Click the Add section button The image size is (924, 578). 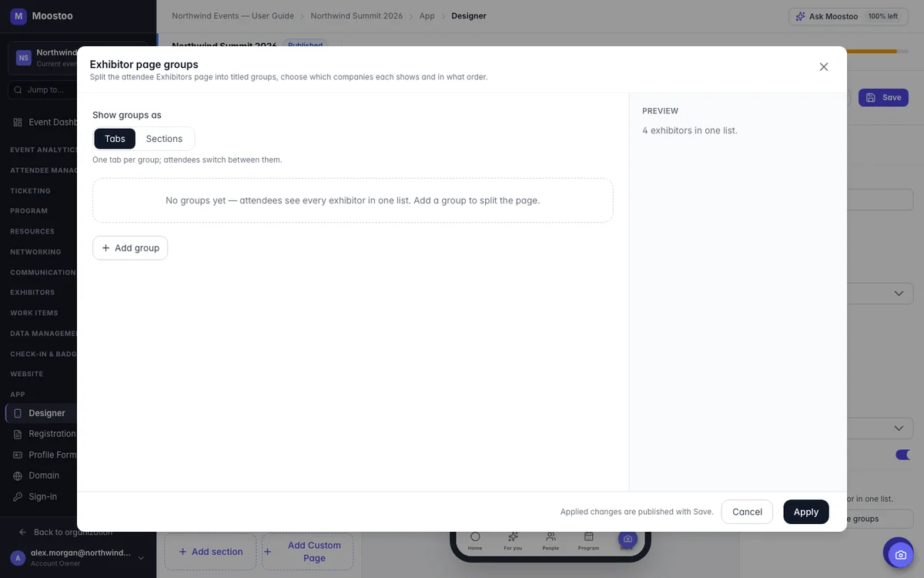(x=210, y=552)
